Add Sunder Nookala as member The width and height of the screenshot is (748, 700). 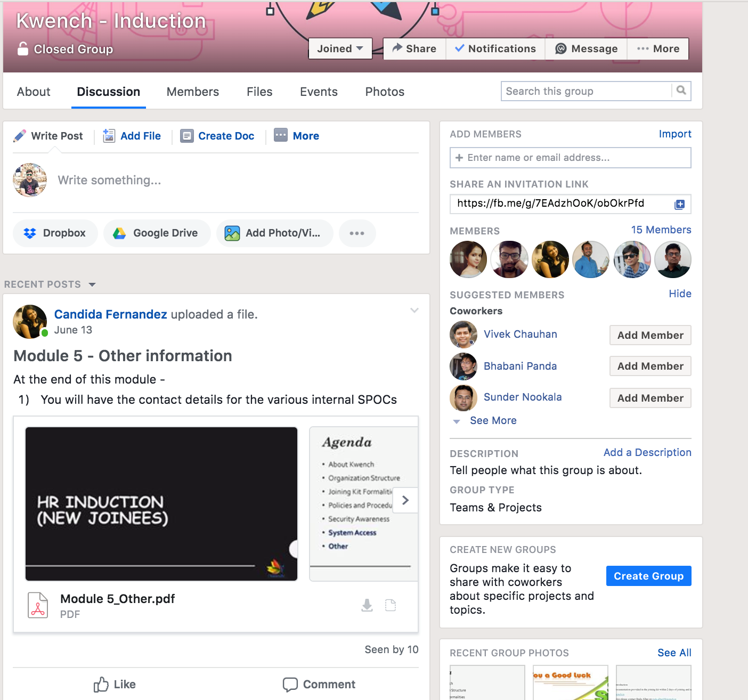pyautogui.click(x=651, y=398)
